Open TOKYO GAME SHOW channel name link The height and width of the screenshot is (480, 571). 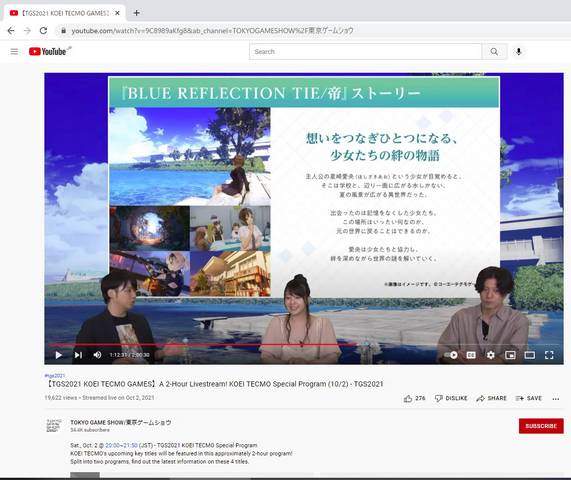121,422
